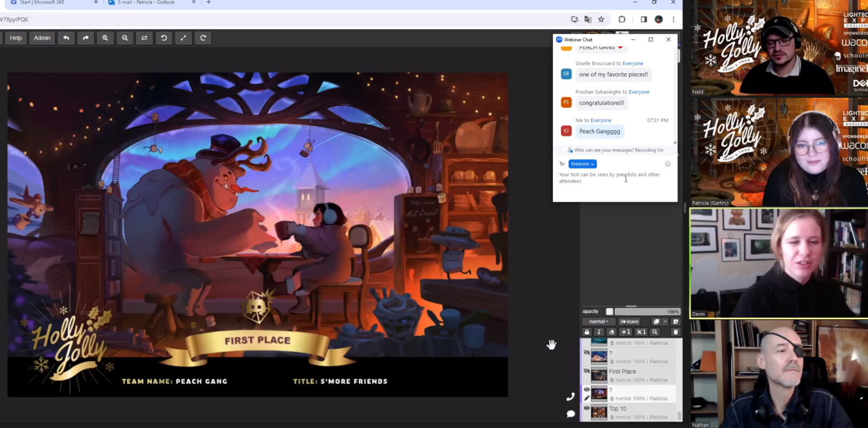The width and height of the screenshot is (868, 428).
Task: Toggle the layer lock icon
Action: pos(586,332)
